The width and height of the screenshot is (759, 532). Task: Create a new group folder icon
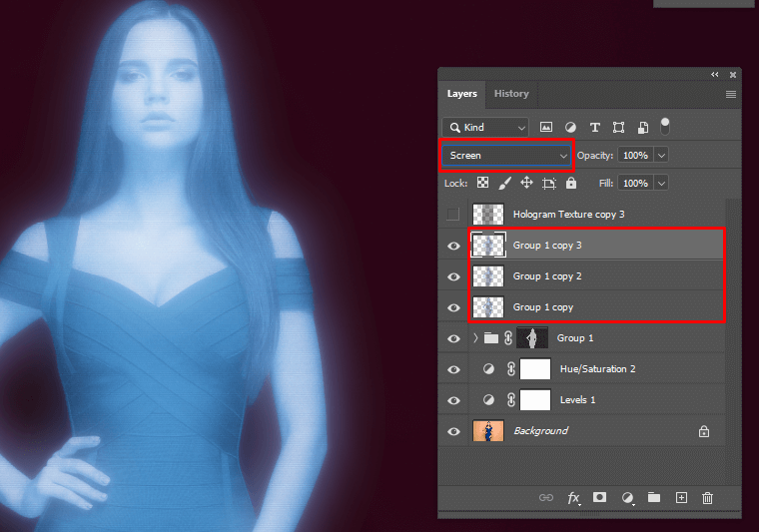point(654,497)
